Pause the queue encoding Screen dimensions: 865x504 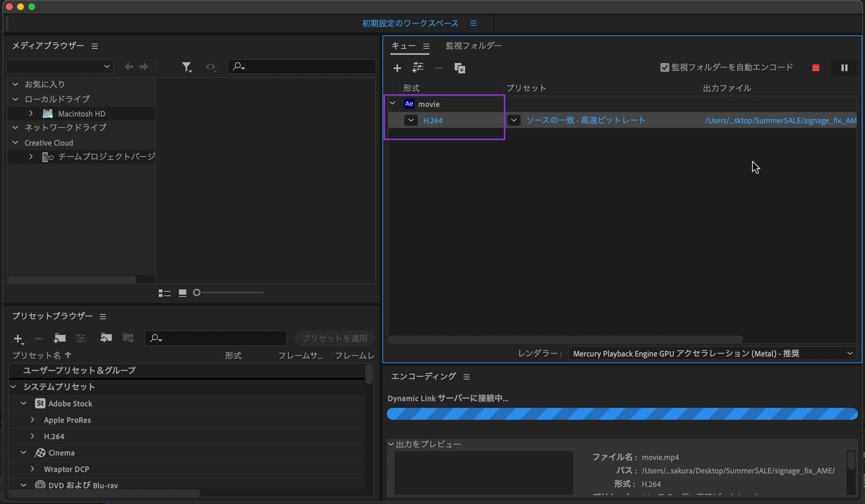tap(844, 68)
